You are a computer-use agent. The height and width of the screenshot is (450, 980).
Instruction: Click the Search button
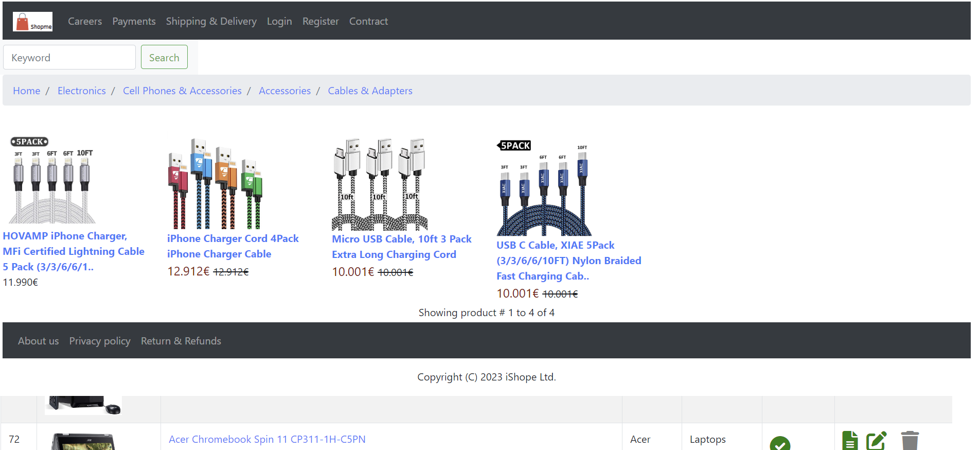[x=164, y=57]
